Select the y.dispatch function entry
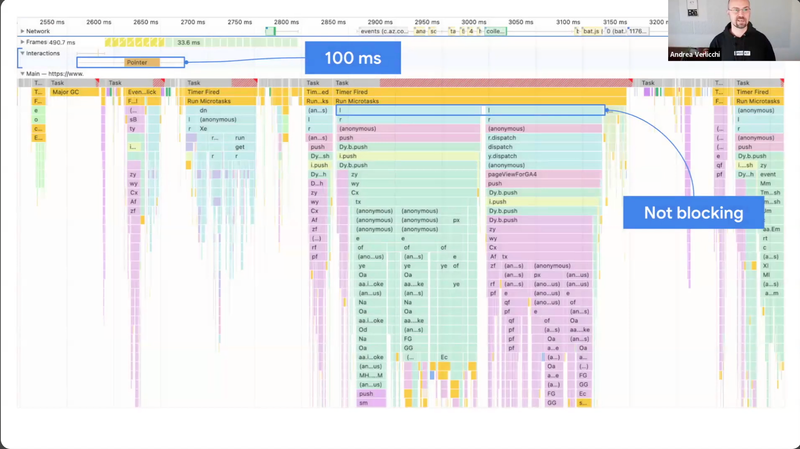The width and height of the screenshot is (800, 449). tap(544, 156)
